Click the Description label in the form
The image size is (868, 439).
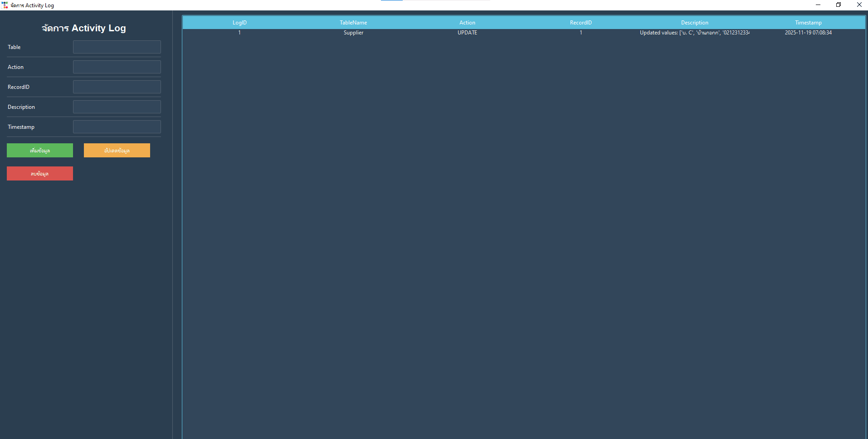pos(21,107)
